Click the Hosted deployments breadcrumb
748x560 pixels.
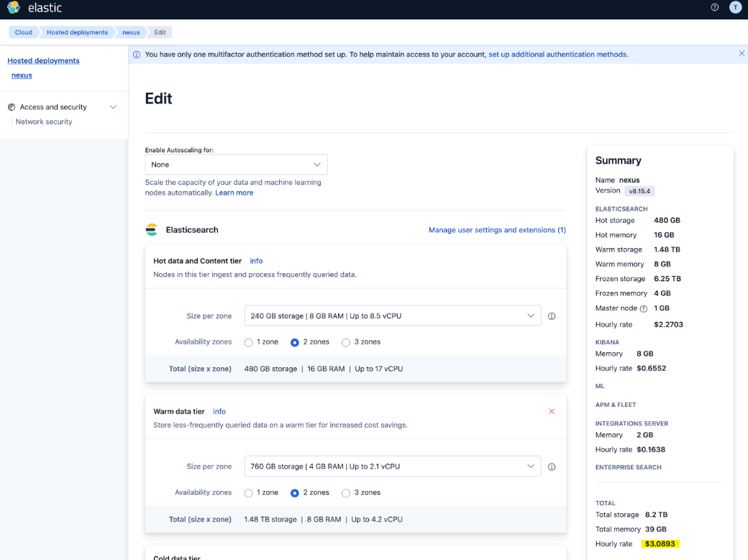coord(77,32)
